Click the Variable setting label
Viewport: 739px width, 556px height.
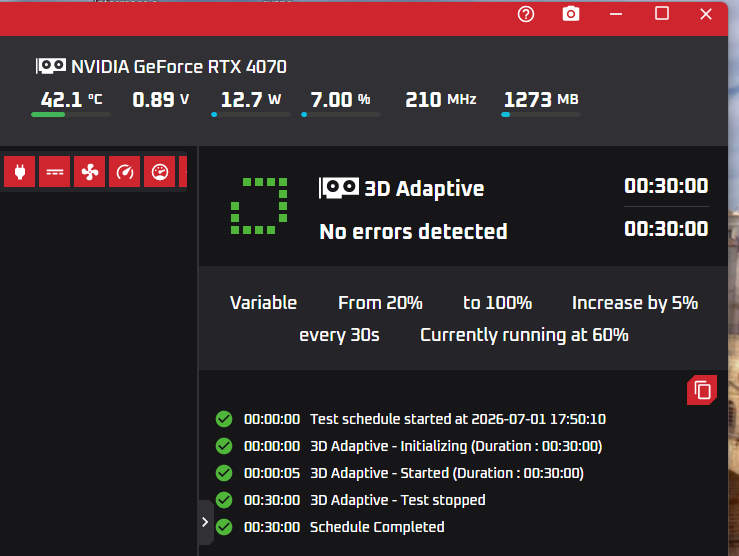[263, 303]
